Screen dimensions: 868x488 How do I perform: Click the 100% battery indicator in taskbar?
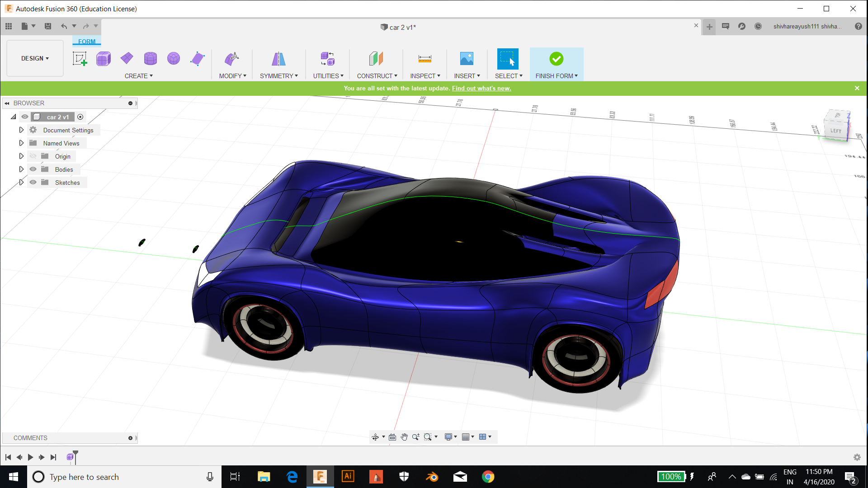[671, 477]
